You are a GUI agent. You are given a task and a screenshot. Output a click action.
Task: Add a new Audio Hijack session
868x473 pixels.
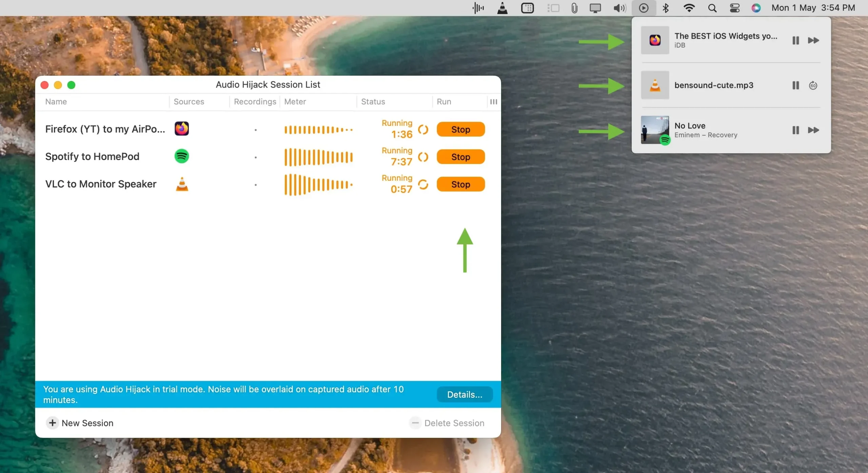(x=81, y=423)
